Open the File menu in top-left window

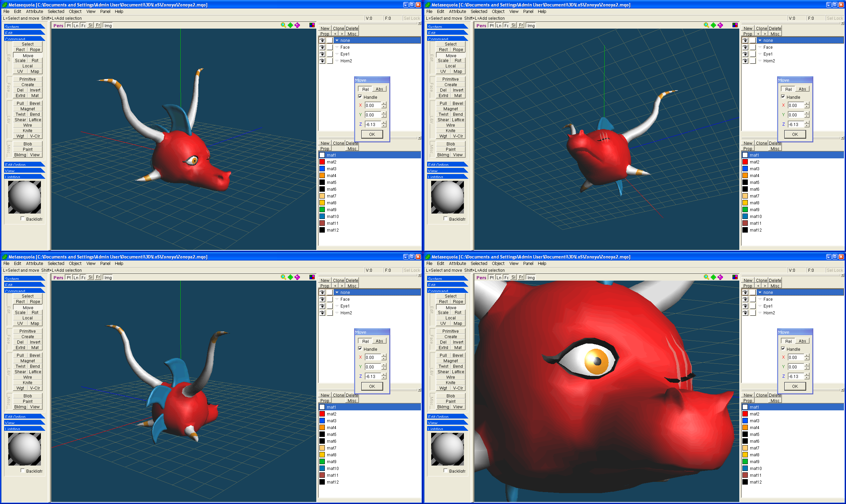click(6, 12)
